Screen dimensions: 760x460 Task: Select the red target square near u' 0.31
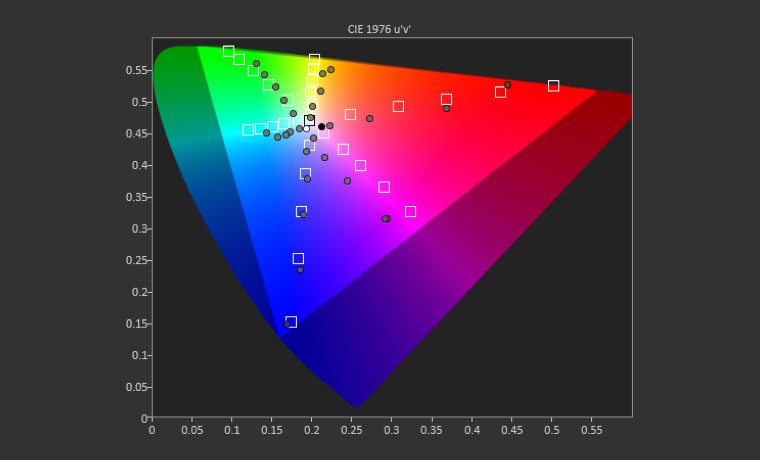click(x=398, y=106)
